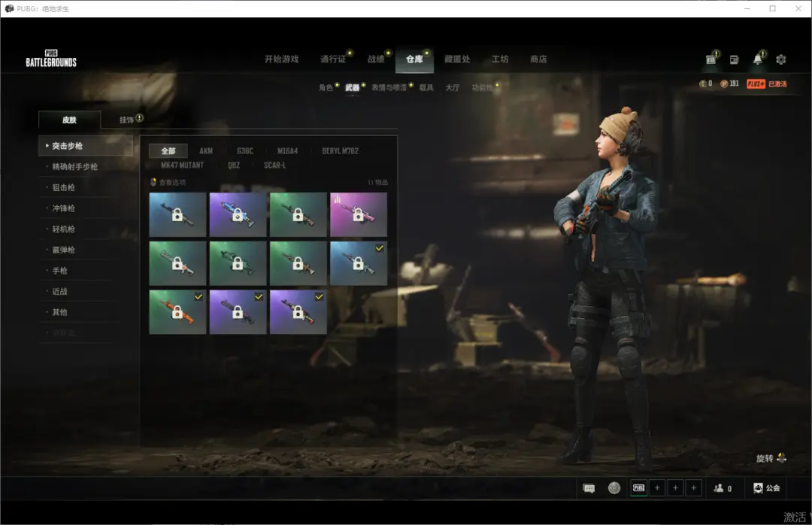Click the checkmarked orange rifle skin

tap(177, 312)
